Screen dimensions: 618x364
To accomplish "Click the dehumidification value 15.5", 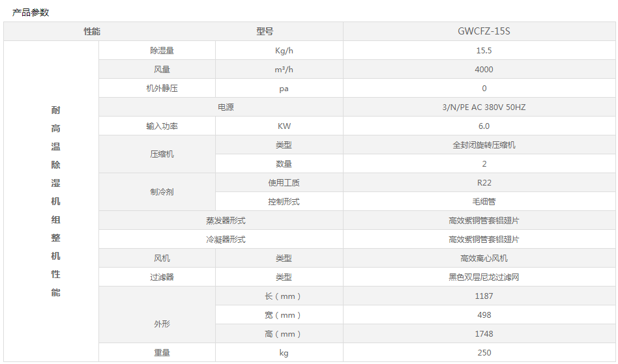I will tap(484, 51).
